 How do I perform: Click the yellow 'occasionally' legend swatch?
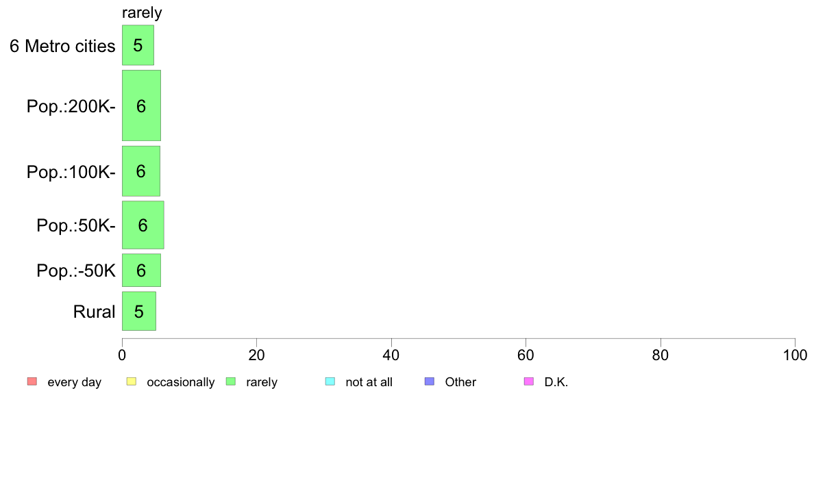pos(131,381)
